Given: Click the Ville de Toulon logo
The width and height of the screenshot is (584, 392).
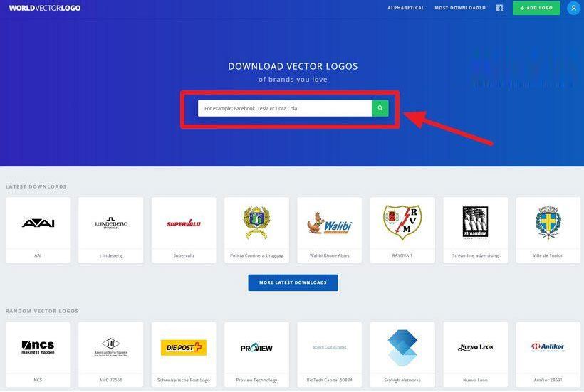Looking at the screenshot, I should pyautogui.click(x=548, y=223).
